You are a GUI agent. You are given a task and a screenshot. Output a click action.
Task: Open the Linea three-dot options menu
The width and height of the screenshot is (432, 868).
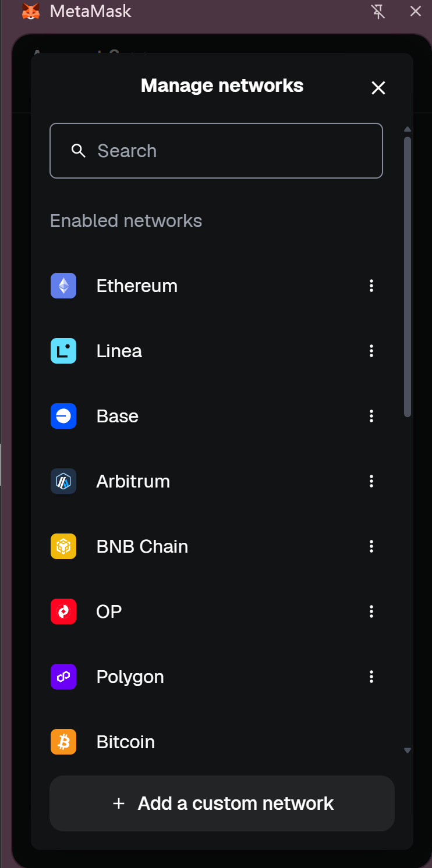coord(371,351)
